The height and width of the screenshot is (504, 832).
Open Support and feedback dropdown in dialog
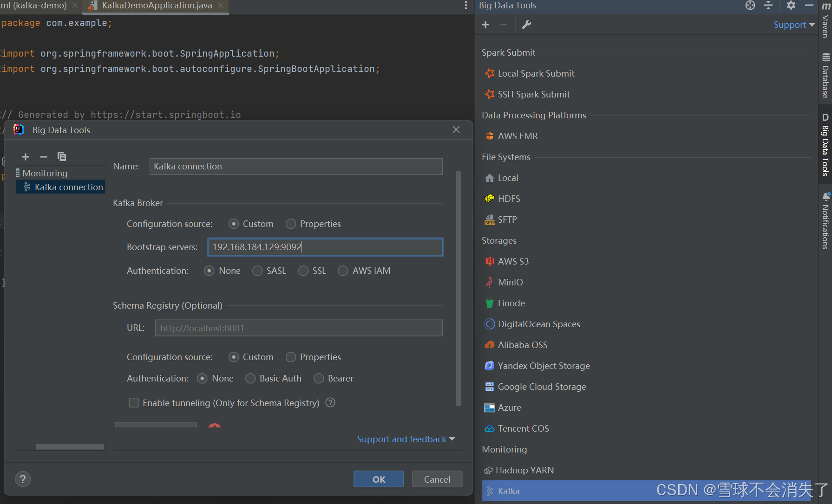click(406, 439)
